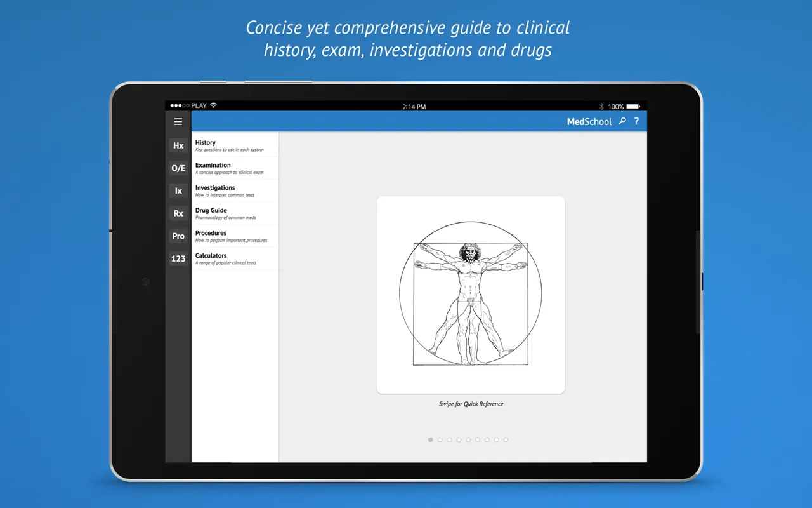Select the Pro sidebar icon

click(x=178, y=236)
